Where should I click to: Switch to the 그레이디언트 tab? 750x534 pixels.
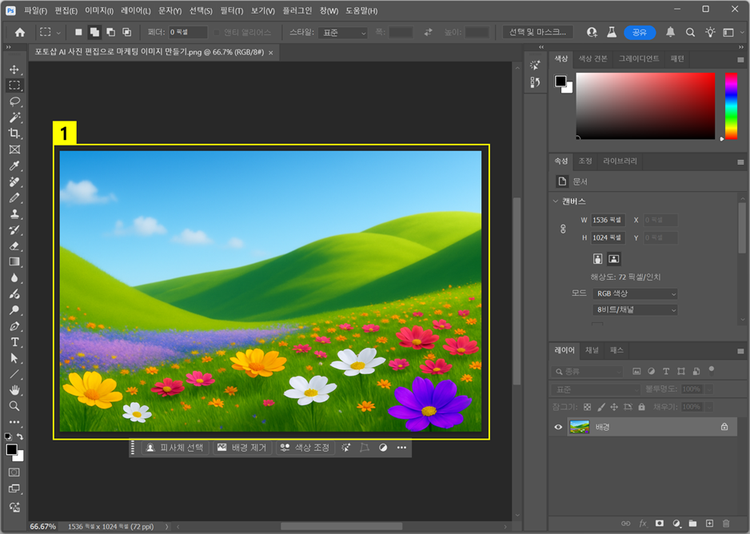(x=640, y=59)
